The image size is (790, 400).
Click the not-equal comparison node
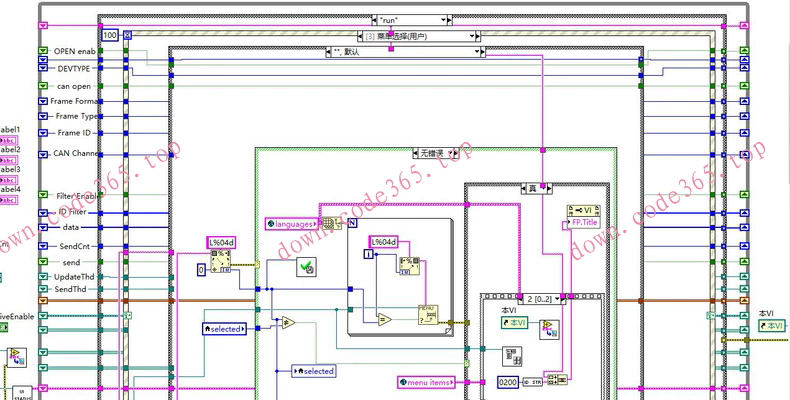[288, 322]
